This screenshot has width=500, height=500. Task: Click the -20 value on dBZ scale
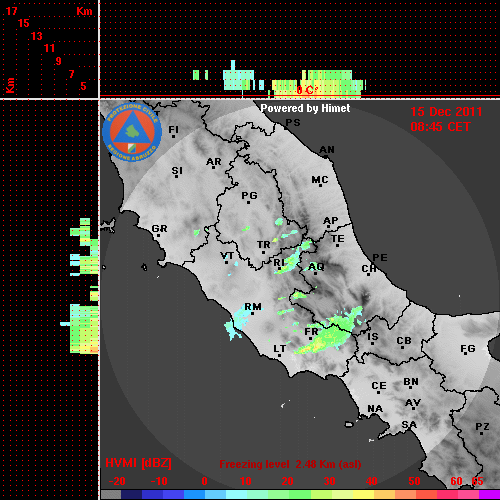117,481
